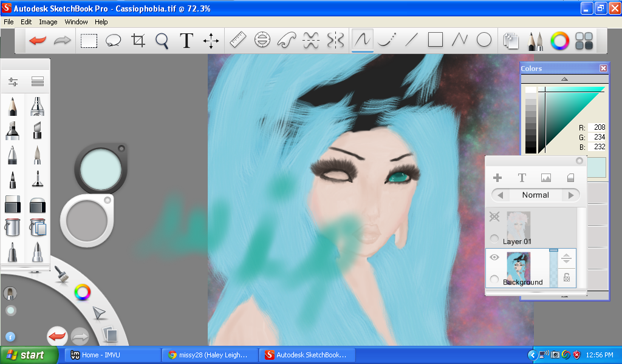Select the Layer 01 thumbnail
The width and height of the screenshot is (622, 364).
click(519, 224)
